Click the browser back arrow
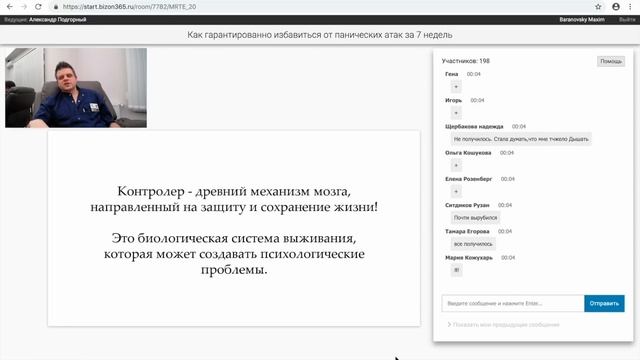 tap(10, 7)
